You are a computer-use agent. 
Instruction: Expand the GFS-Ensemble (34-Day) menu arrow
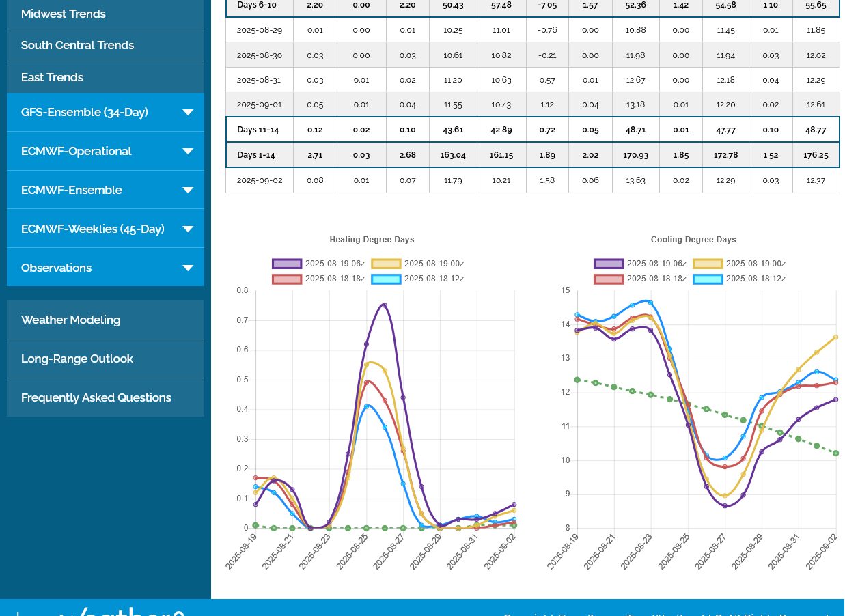coord(188,113)
